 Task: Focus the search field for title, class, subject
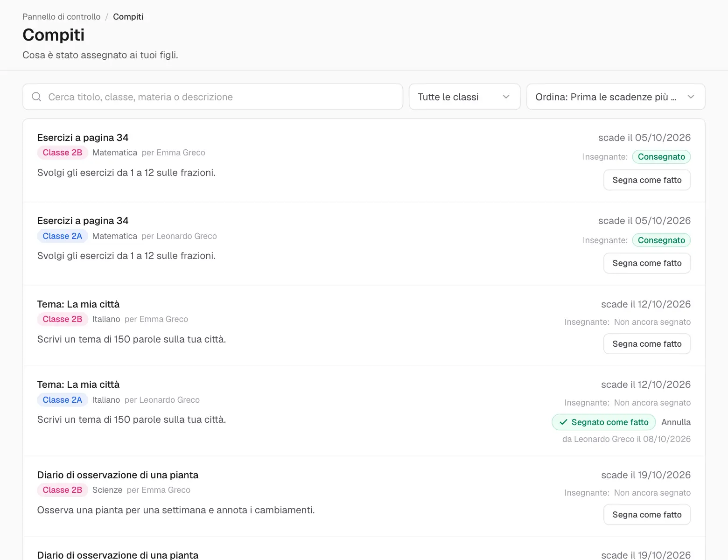coord(213,97)
